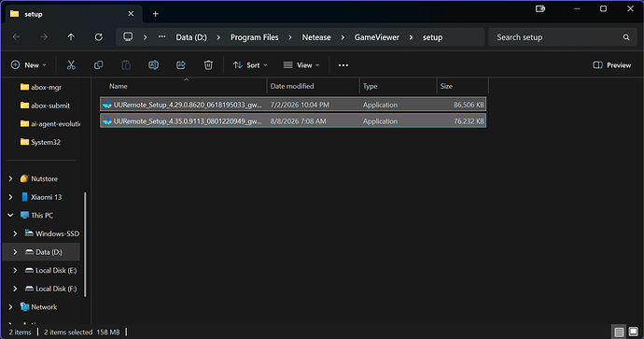Expand the Nutstore tree node

10,178
